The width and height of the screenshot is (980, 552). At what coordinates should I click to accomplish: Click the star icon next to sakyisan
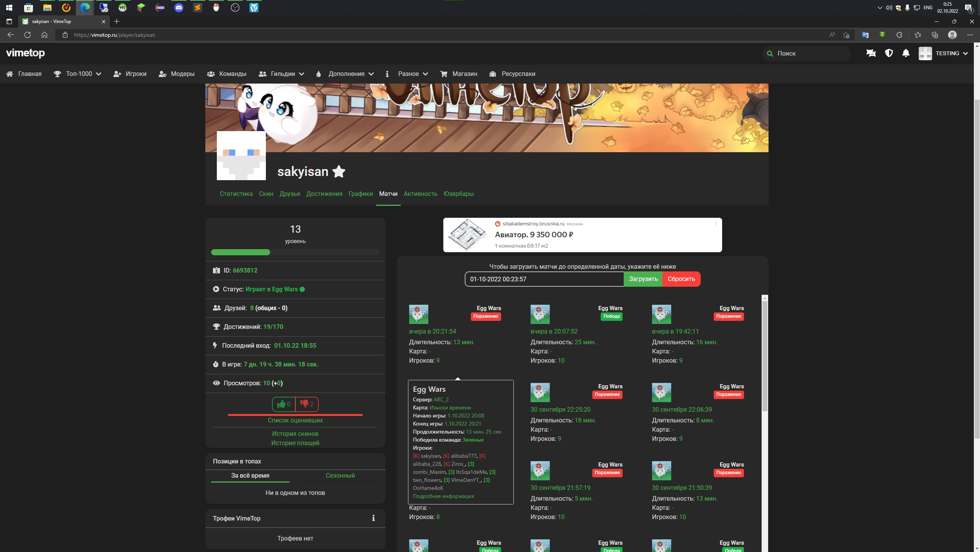point(339,171)
